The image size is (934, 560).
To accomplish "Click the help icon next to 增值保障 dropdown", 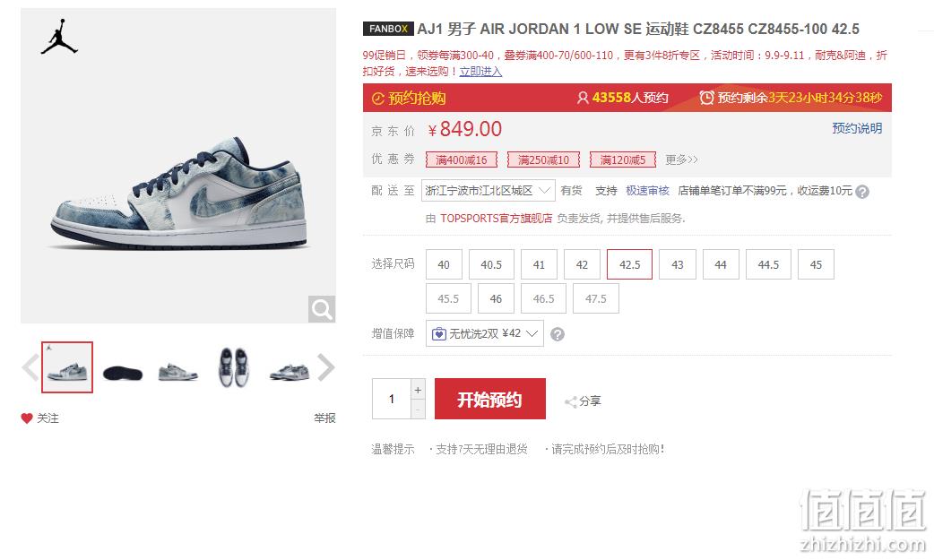I will point(557,334).
